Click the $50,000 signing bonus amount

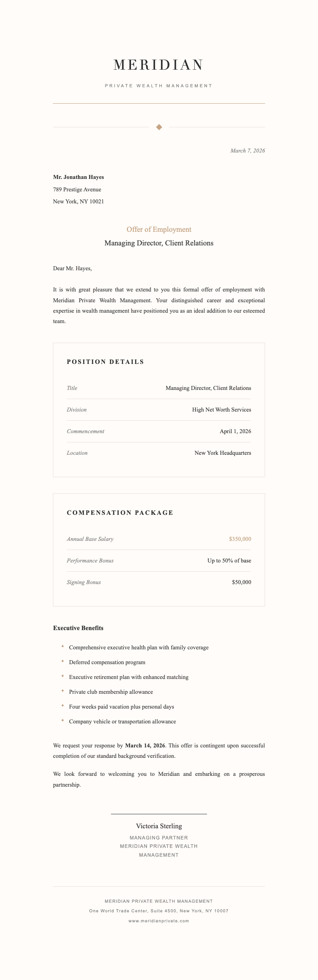[x=242, y=582]
